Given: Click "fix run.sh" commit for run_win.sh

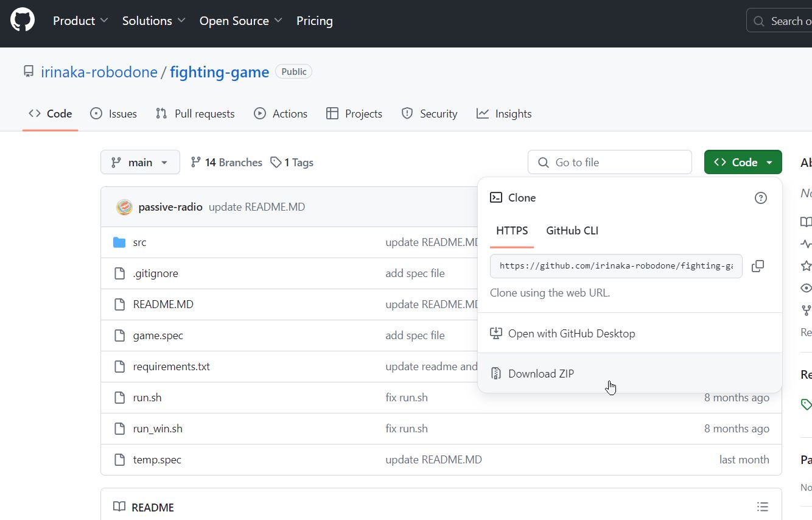Looking at the screenshot, I should coord(407,429).
